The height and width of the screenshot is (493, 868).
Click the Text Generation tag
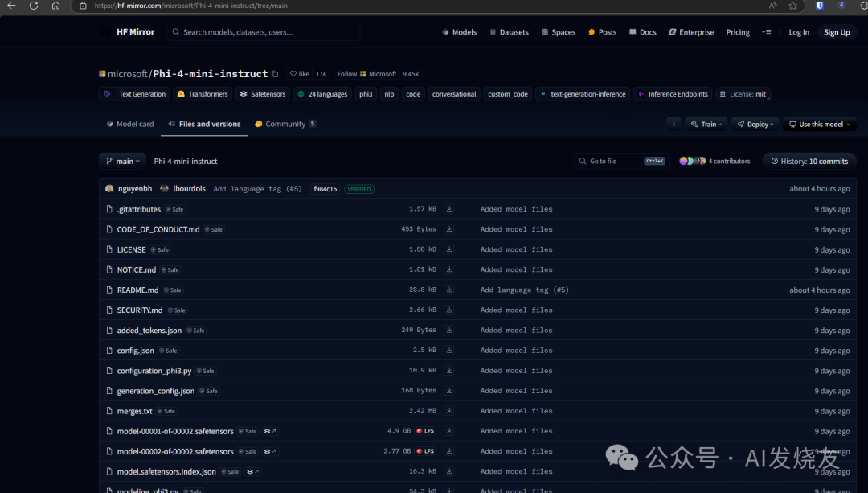pyautogui.click(x=134, y=94)
